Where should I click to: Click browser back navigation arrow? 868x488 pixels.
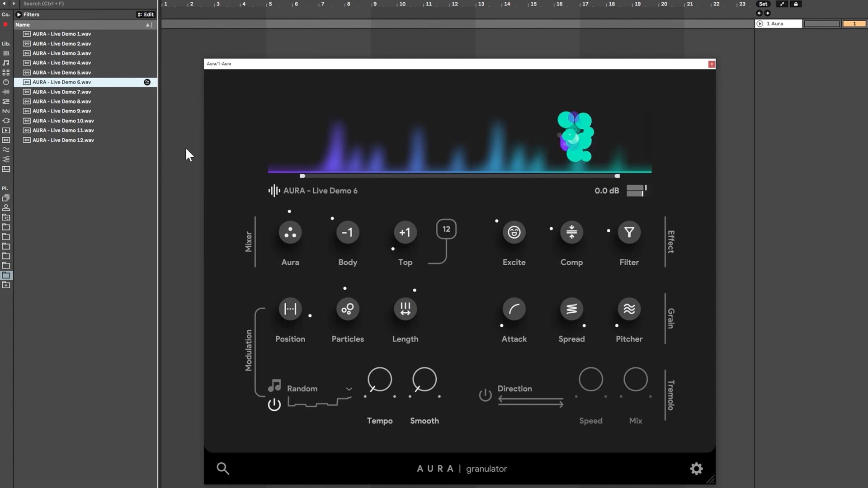pyautogui.click(x=5, y=4)
